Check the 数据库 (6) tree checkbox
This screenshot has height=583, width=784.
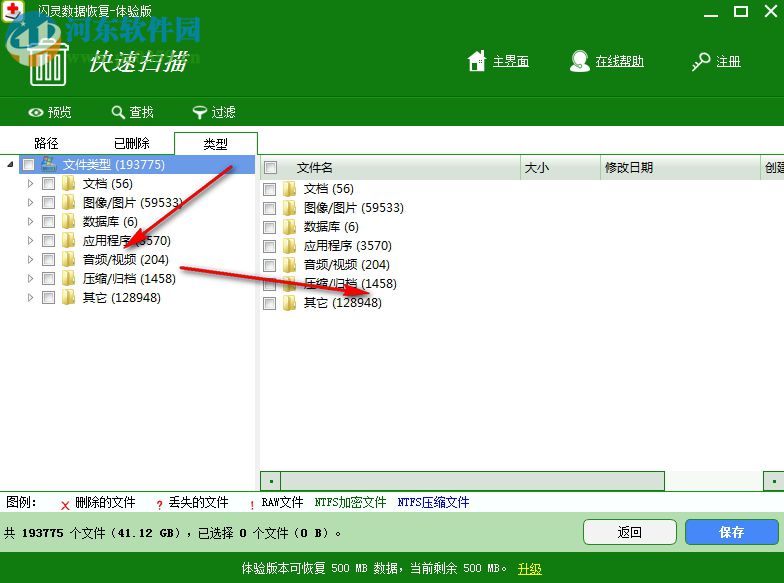[48, 222]
